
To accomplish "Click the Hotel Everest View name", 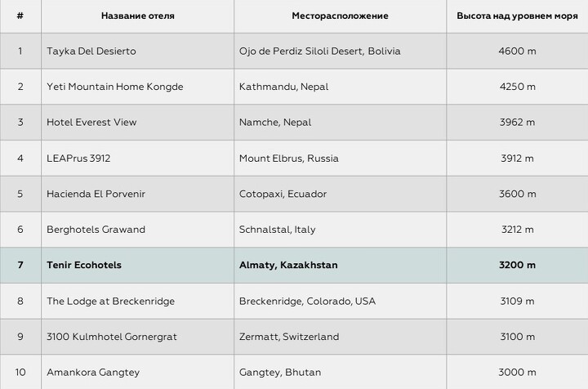I will click(91, 123).
